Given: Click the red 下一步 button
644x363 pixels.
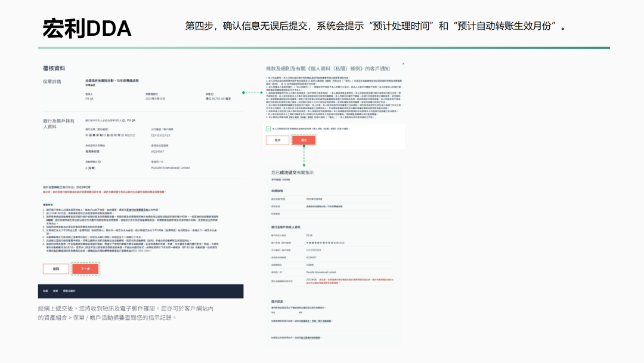Looking at the screenshot, I should 85,269.
